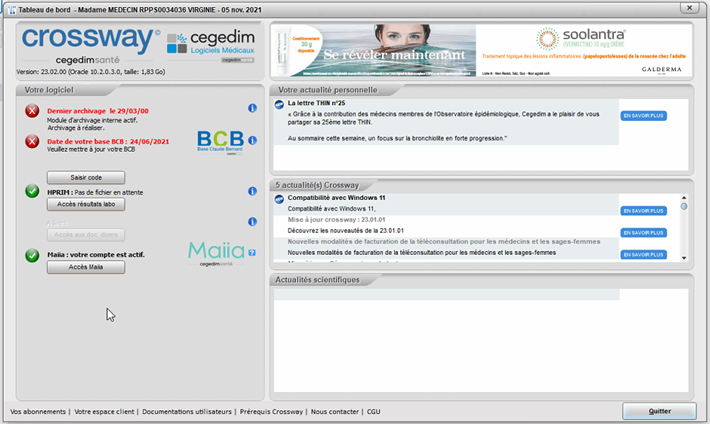Click the application icon in the title bar
This screenshot has width=710, height=424.
12,10
